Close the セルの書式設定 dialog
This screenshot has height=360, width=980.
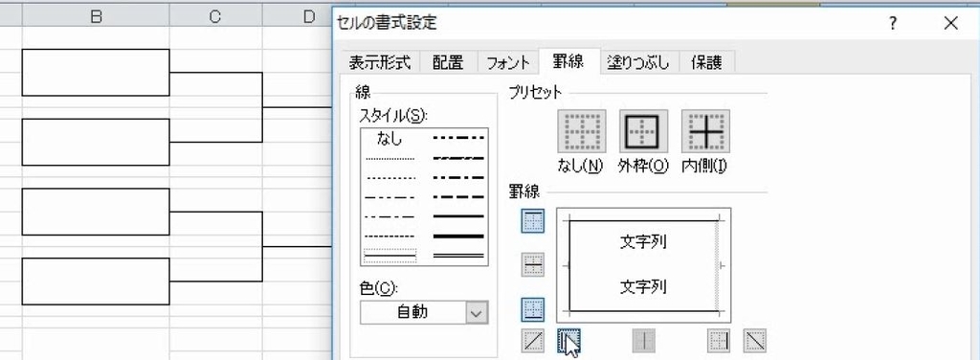950,24
